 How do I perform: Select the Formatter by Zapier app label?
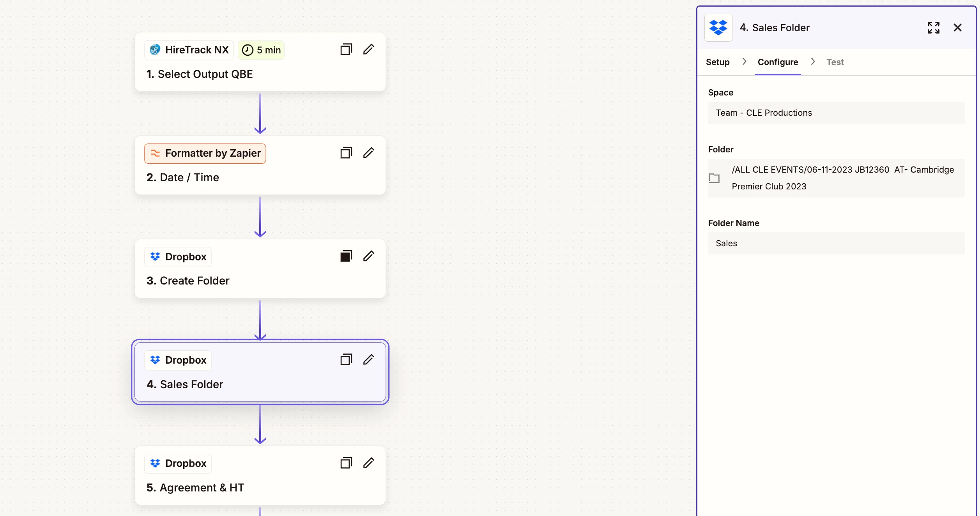coord(205,153)
